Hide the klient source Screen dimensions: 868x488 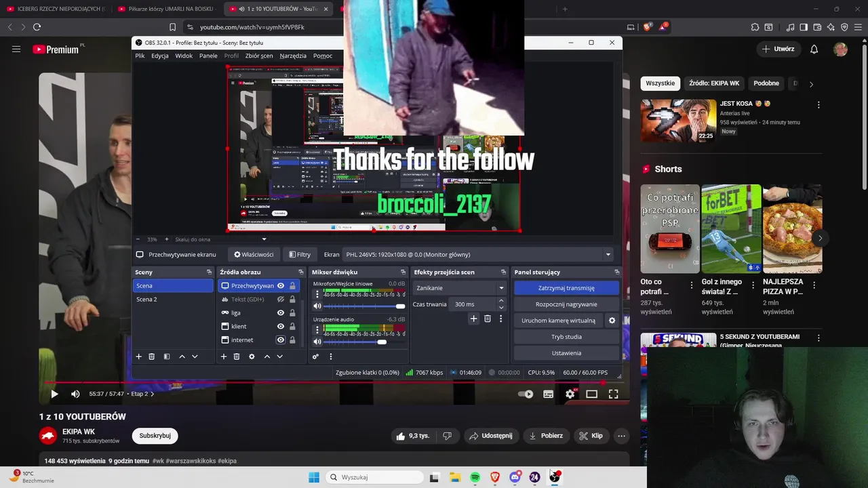(280, 327)
